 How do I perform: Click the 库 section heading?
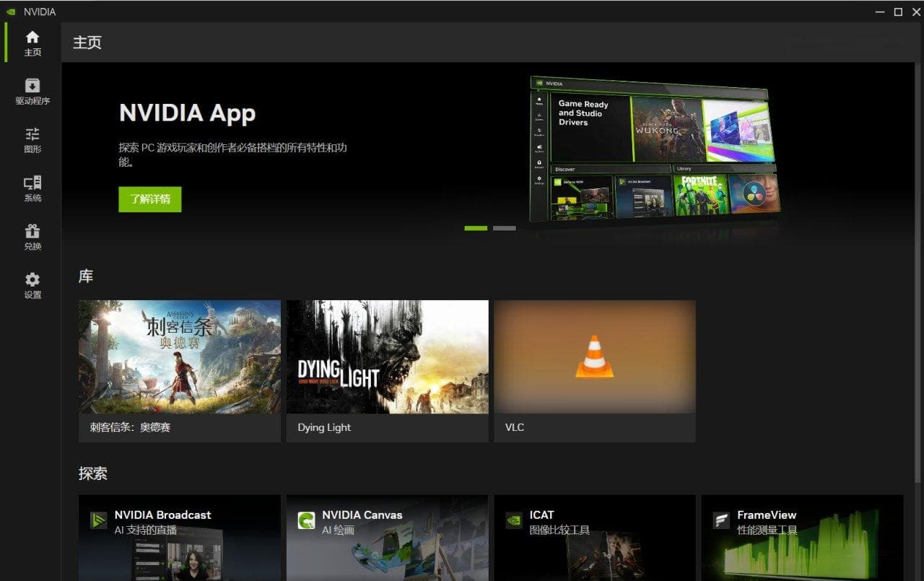coord(86,276)
